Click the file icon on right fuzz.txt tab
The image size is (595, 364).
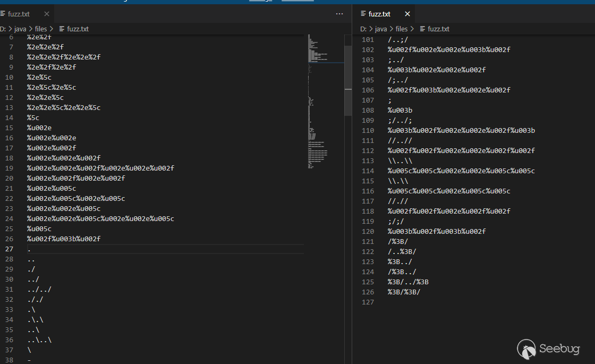pyautogui.click(x=363, y=14)
